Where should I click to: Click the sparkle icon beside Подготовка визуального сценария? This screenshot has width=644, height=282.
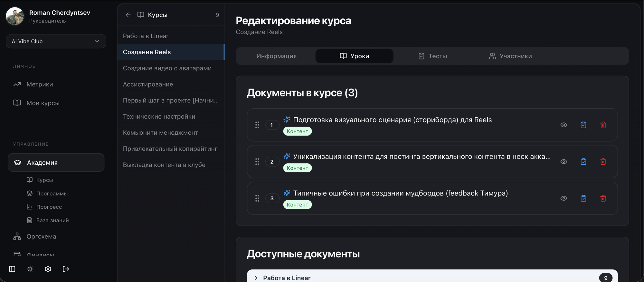tap(287, 120)
